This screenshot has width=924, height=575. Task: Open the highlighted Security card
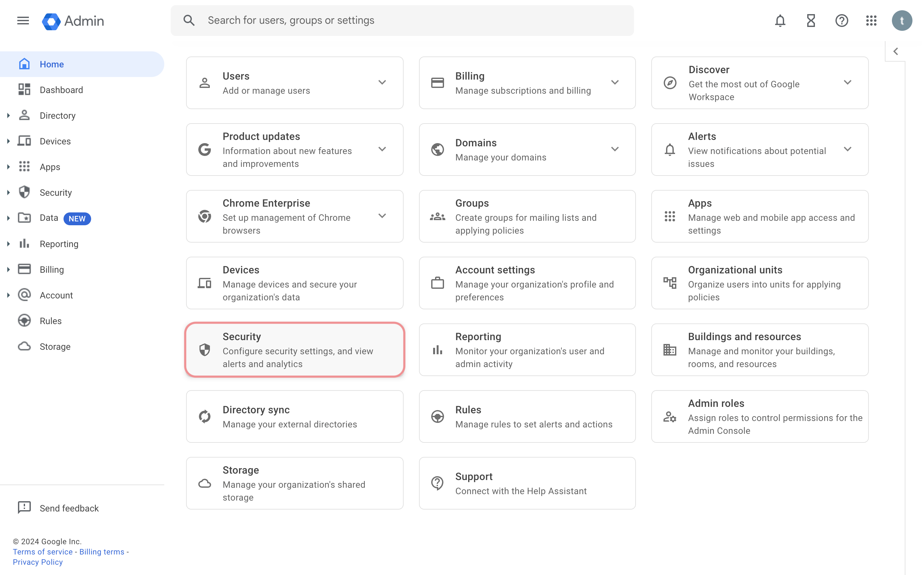(x=295, y=349)
